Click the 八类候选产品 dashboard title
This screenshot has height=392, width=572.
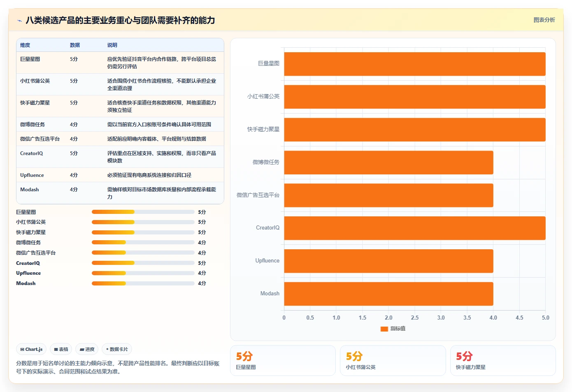[x=120, y=20]
